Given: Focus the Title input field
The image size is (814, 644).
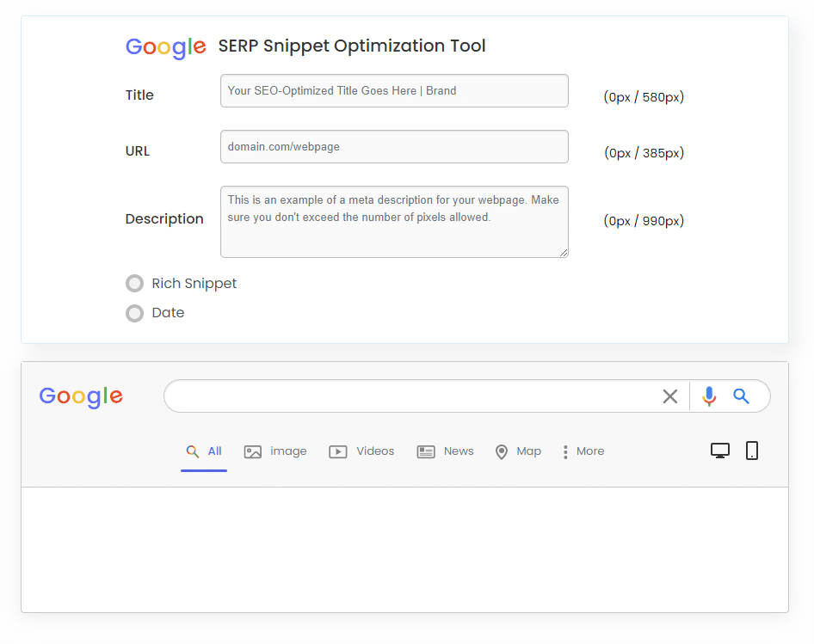Looking at the screenshot, I should coord(395,91).
